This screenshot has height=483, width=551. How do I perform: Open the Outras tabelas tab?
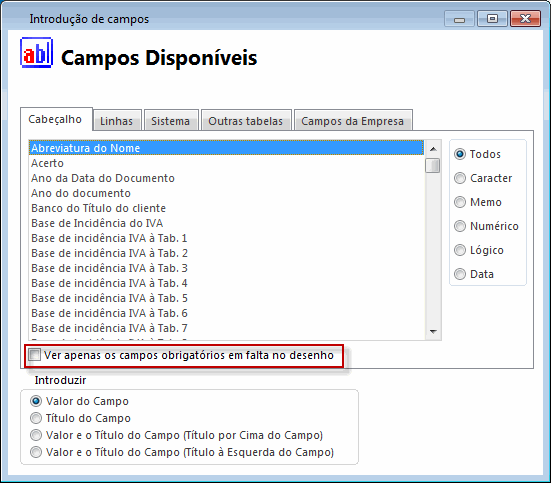(x=246, y=121)
